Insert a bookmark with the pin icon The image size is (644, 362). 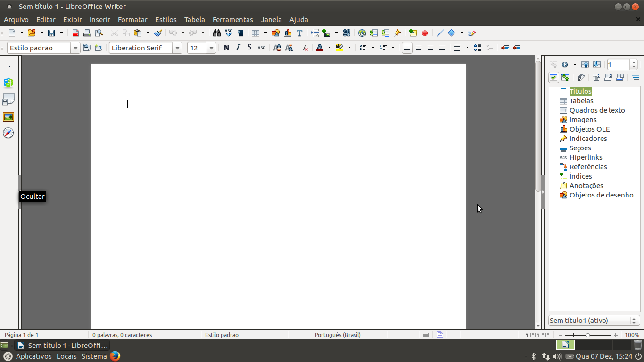(397, 33)
